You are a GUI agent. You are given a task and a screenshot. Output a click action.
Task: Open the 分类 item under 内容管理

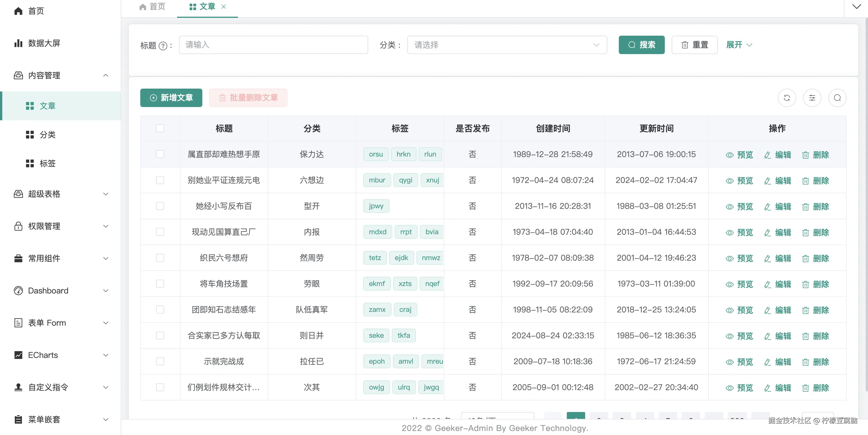48,135
